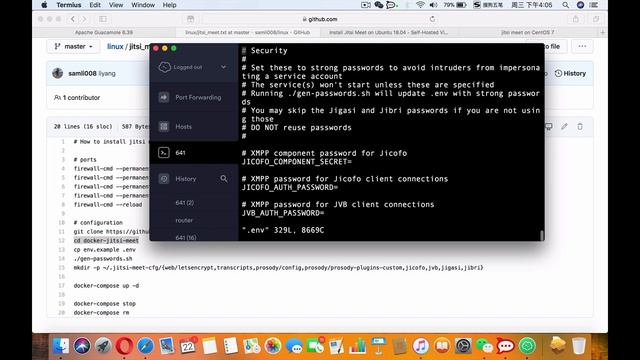Switch to jitsi meet on CentOS 7 tab

coord(527,32)
